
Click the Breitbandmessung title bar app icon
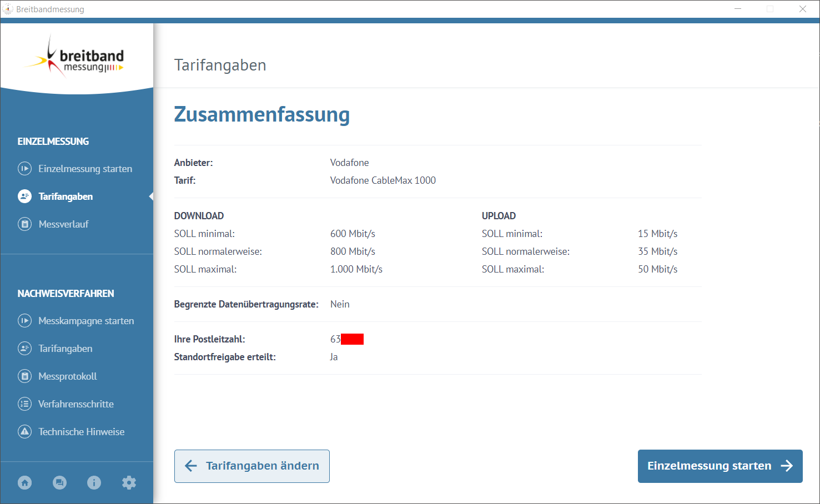click(8, 9)
